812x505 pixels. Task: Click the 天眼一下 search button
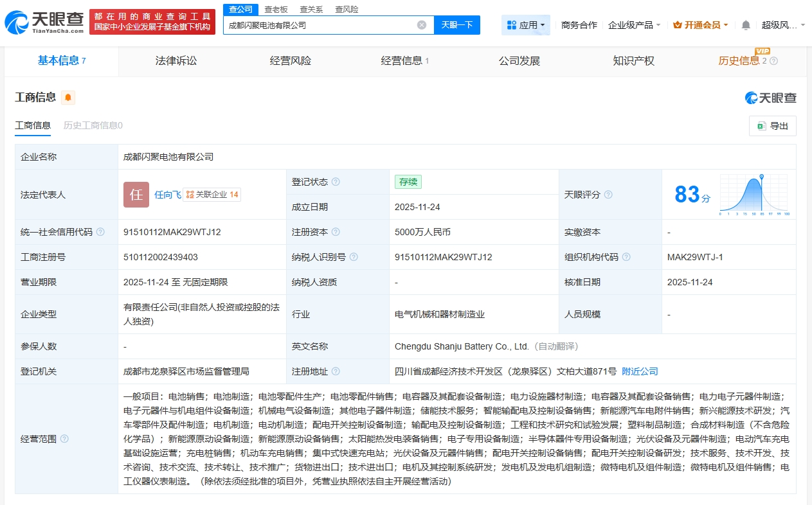[457, 25]
